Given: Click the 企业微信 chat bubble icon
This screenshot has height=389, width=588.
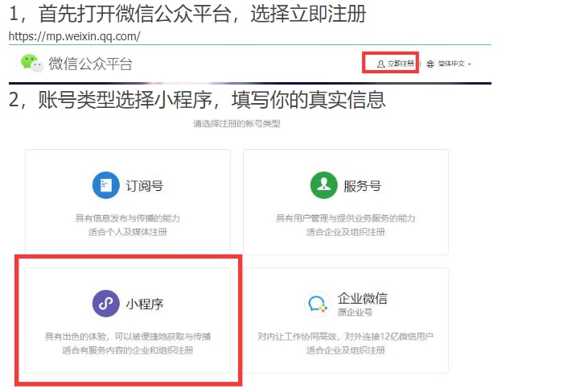Looking at the screenshot, I should (317, 304).
